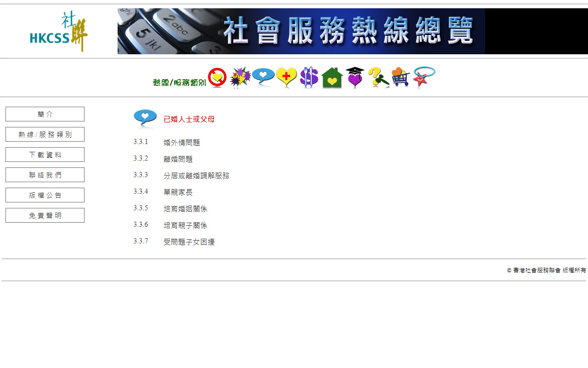
Task: Click the graduation cap heart icon
Action: (x=355, y=77)
